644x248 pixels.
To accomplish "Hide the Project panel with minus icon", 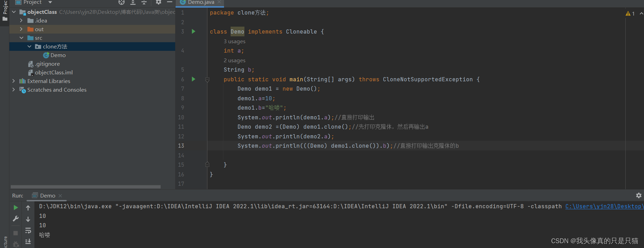I will coord(170,2).
